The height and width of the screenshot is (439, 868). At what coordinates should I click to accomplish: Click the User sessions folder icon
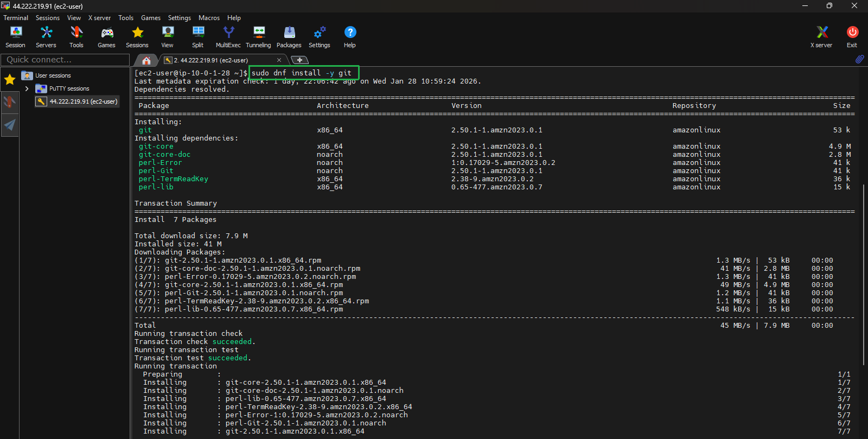point(27,75)
